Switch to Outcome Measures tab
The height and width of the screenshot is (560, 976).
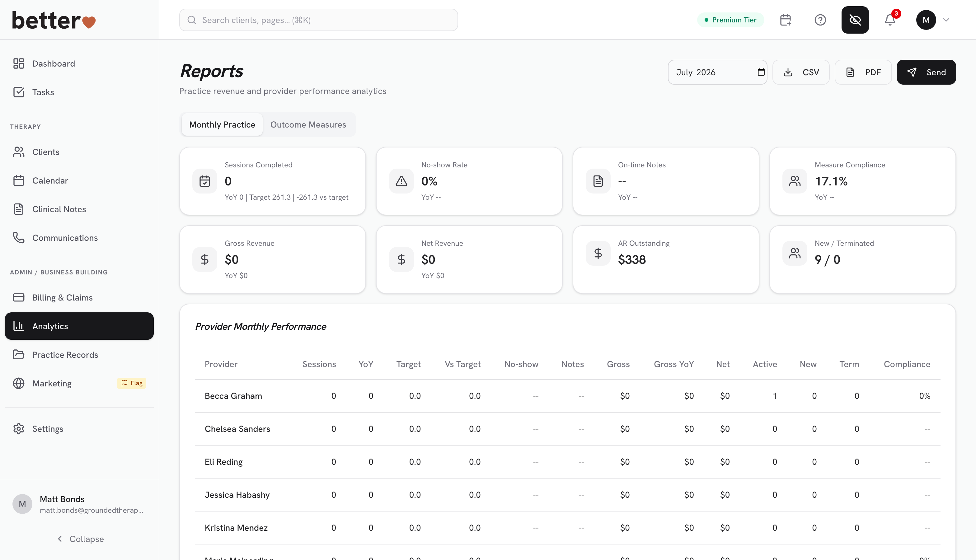pyautogui.click(x=308, y=125)
